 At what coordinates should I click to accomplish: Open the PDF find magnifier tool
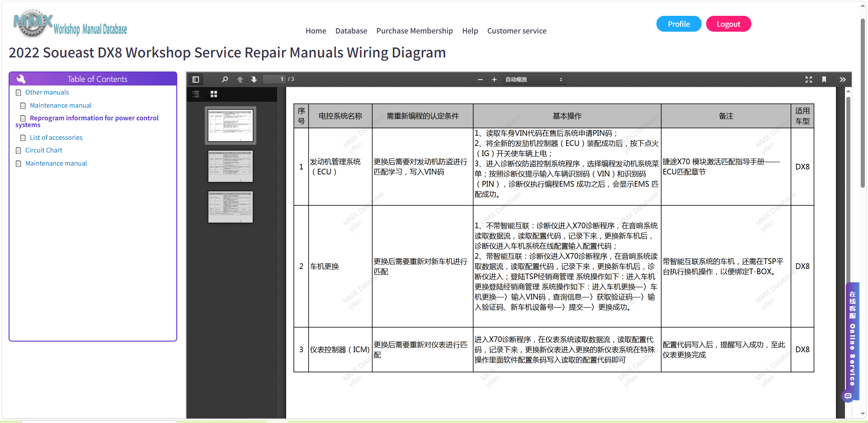[225, 80]
